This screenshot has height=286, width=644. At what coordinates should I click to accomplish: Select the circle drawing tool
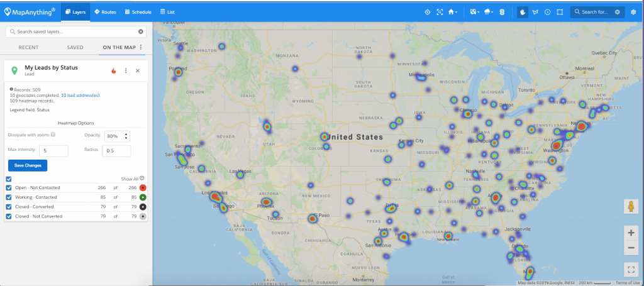(x=547, y=12)
